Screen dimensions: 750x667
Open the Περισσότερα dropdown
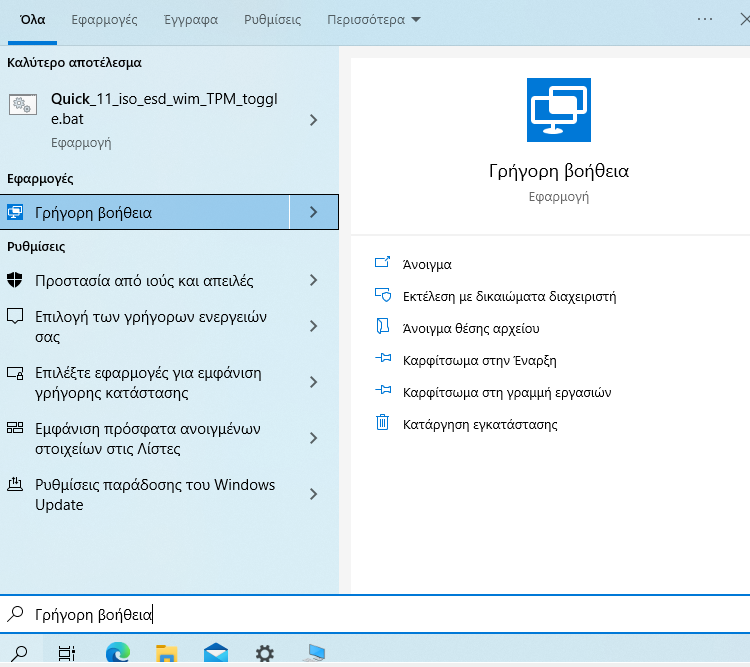(x=374, y=20)
